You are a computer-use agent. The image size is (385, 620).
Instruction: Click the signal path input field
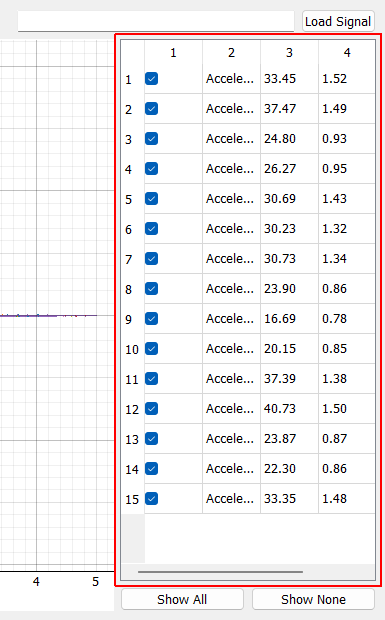click(156, 21)
